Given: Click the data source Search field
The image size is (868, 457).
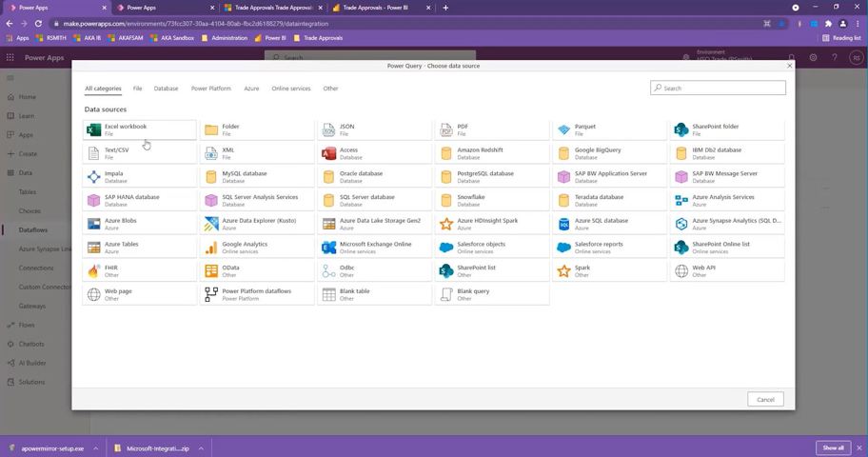Looking at the screenshot, I should tap(718, 89).
